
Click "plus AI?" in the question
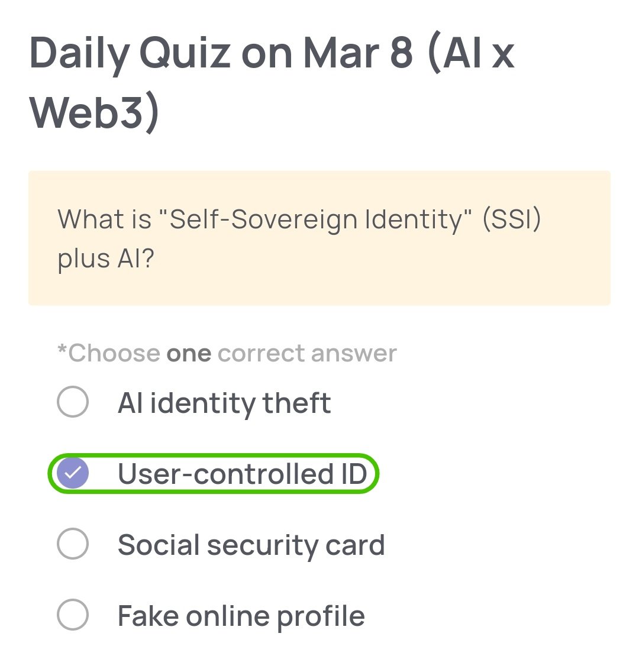tap(106, 259)
